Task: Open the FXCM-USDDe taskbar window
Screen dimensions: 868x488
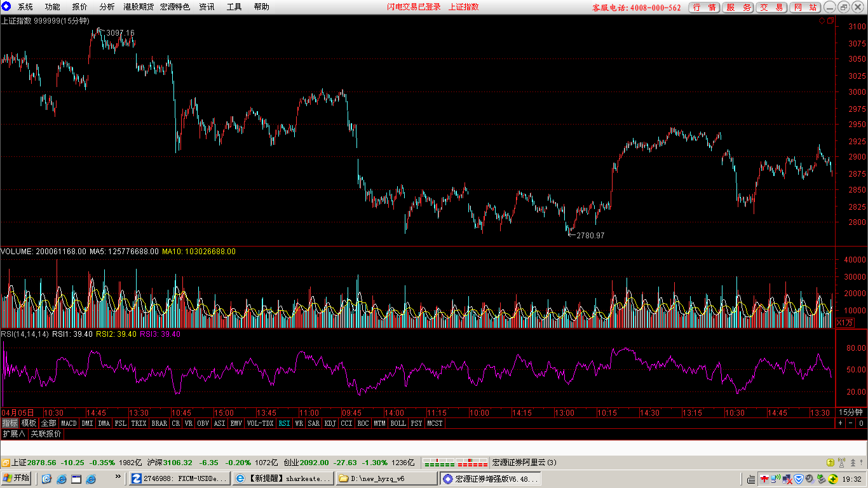Action: click(180, 478)
